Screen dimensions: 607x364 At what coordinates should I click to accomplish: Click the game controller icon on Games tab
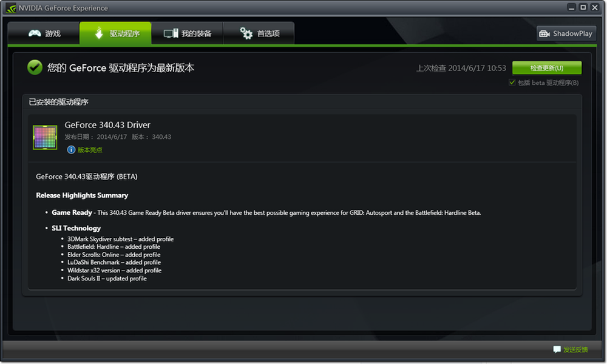click(35, 33)
